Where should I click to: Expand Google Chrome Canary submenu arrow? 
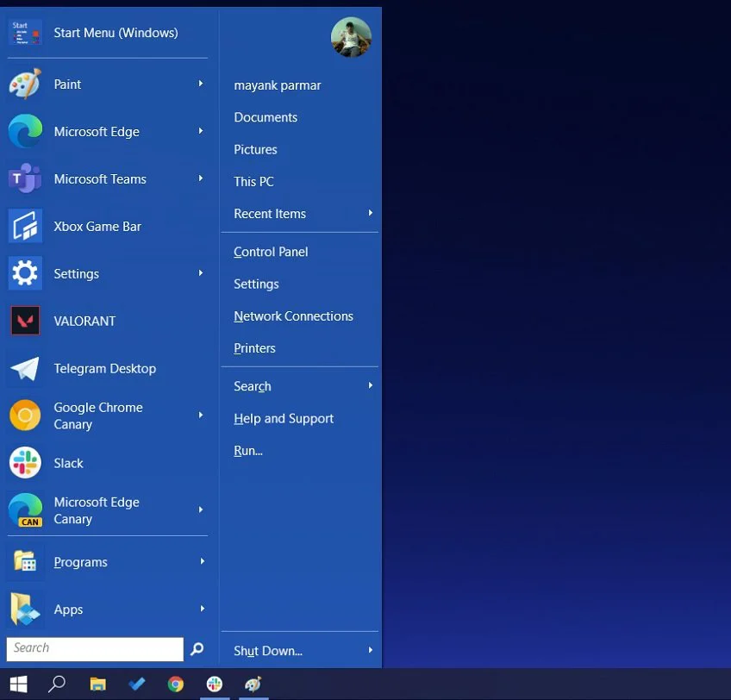(x=201, y=415)
